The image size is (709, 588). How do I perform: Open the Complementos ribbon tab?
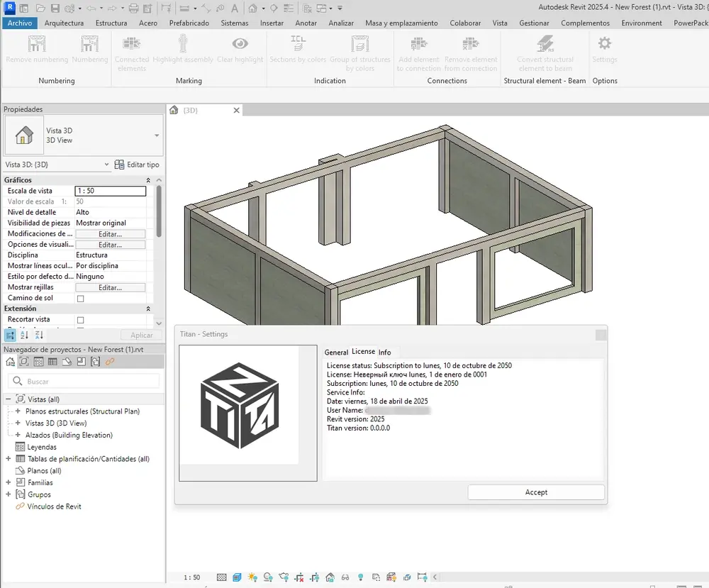point(585,23)
